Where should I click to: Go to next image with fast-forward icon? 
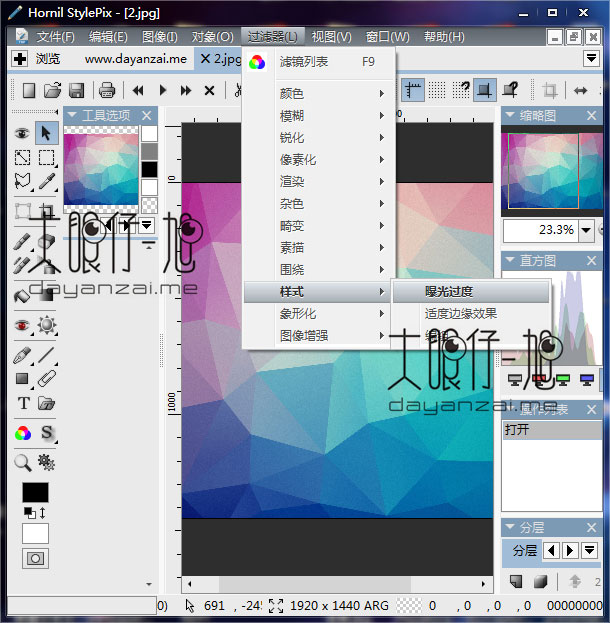point(186,91)
